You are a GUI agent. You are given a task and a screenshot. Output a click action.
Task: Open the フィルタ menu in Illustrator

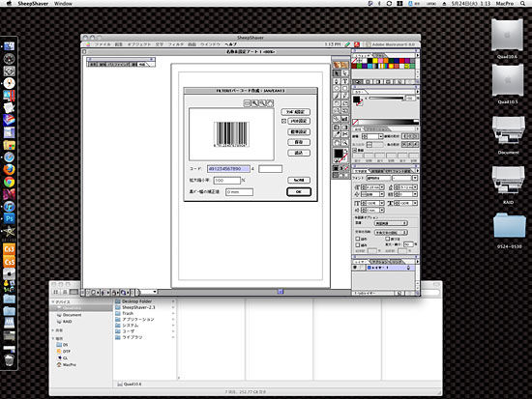176,44
